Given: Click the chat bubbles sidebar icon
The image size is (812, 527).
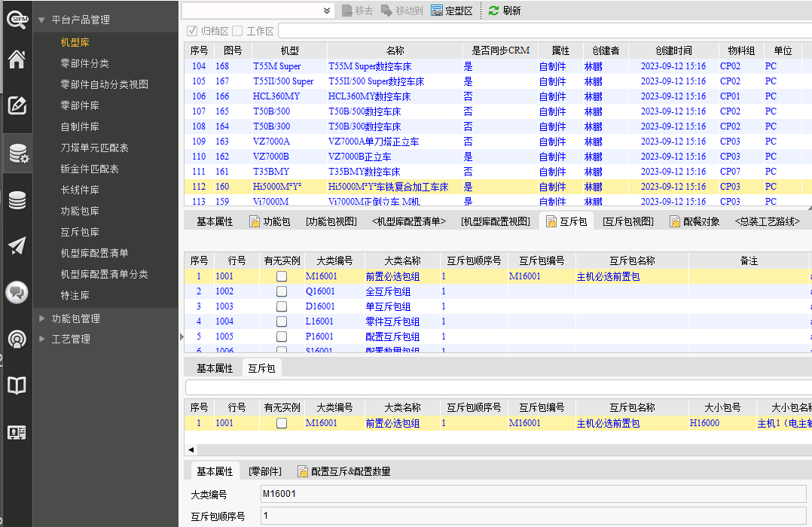Looking at the screenshot, I should [17, 292].
